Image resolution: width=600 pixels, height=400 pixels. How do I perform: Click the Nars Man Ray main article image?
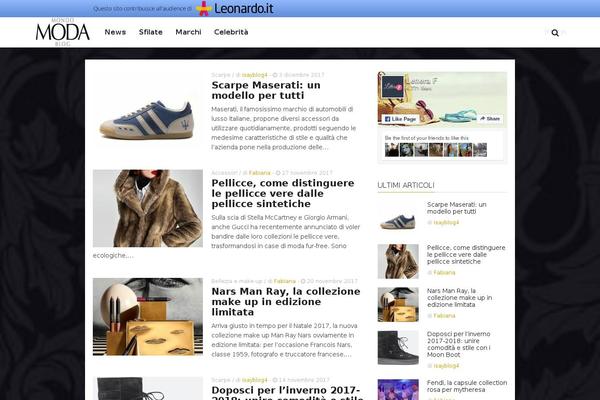(148, 317)
